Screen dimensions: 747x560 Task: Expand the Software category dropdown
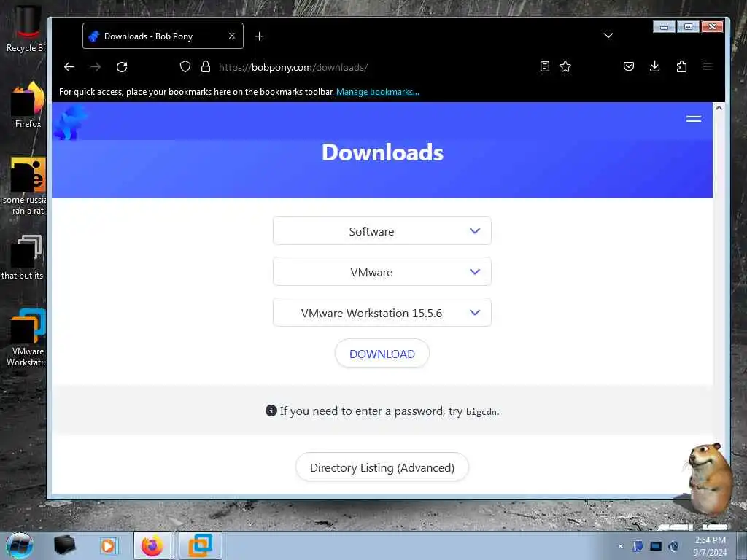tap(382, 231)
